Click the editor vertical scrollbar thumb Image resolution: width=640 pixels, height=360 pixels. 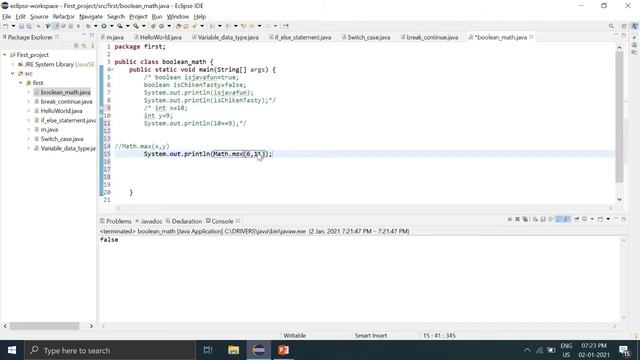click(x=619, y=117)
